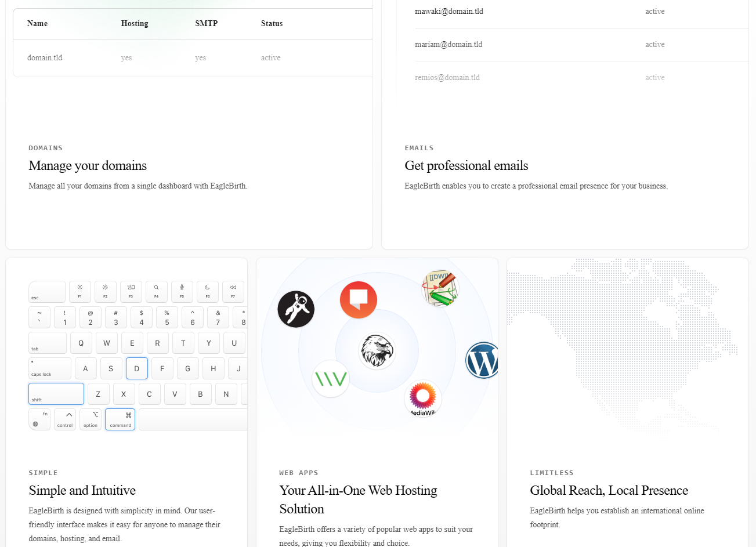Image resolution: width=756 pixels, height=547 pixels.
Task: Click the red speech bubble app icon
Action: pyautogui.click(x=359, y=300)
